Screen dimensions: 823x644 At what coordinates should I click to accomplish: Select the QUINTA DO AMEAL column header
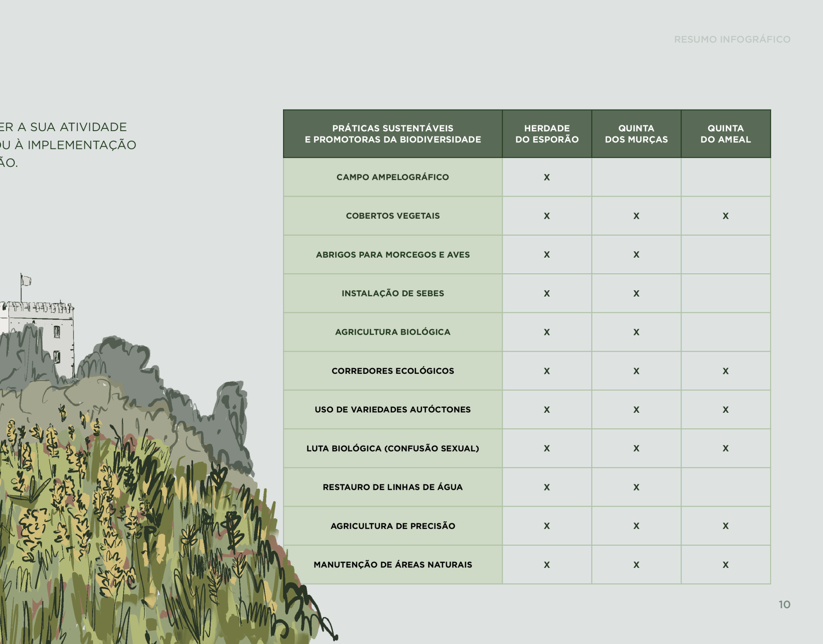point(726,134)
